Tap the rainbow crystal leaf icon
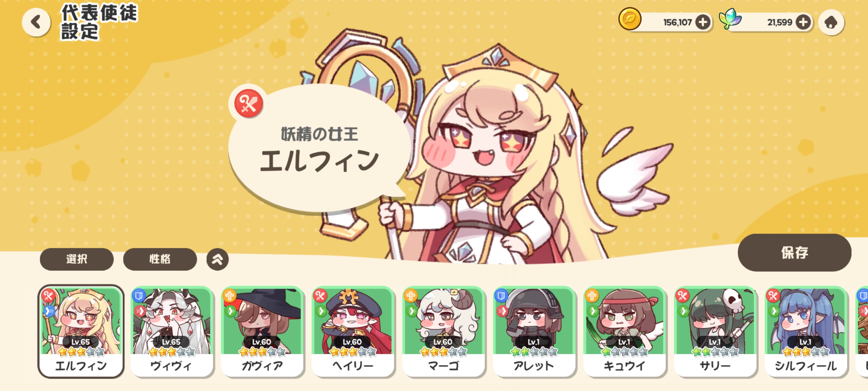Screen dimensions: 868x391 (730, 19)
